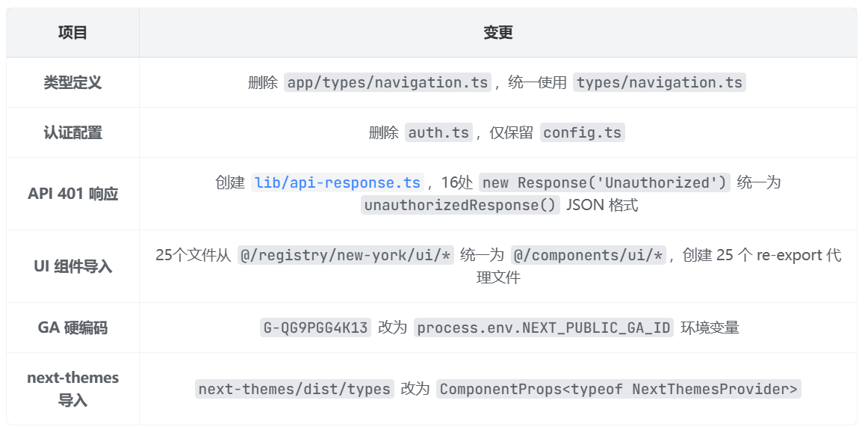The width and height of the screenshot is (868, 430).
Task: Select the 认证配置 row label
Action: point(72,133)
